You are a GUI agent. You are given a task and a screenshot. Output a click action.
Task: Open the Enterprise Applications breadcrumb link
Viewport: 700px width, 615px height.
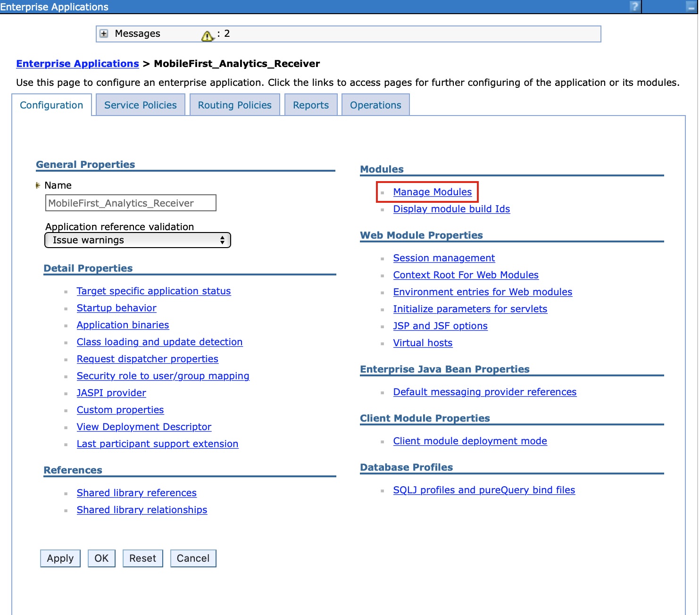(77, 64)
